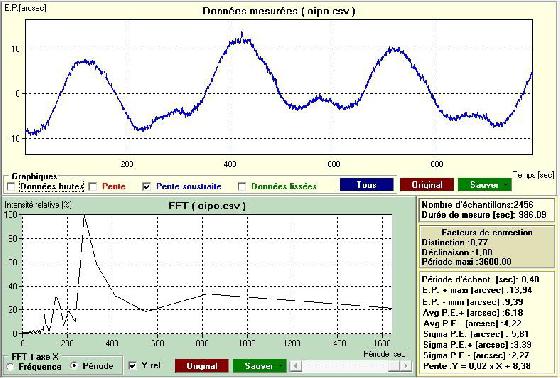Click the Original button beside Y rel
Screen dimensions: 560x378
pos(202,366)
